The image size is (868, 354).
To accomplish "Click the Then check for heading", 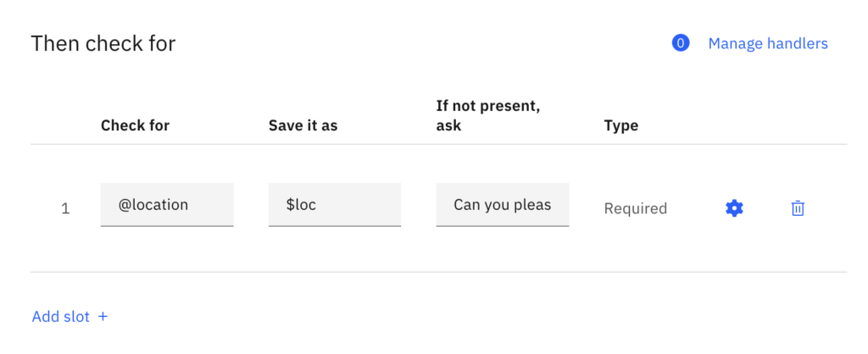I will [x=103, y=43].
